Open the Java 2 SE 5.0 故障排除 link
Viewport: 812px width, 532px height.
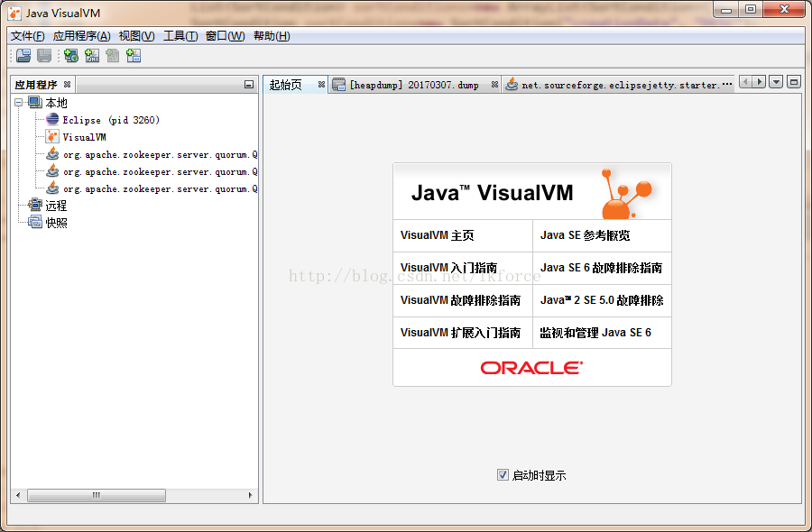pos(602,300)
